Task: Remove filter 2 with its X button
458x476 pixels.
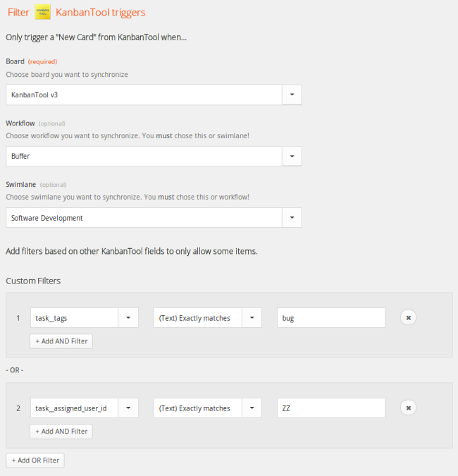Action: tap(408, 408)
